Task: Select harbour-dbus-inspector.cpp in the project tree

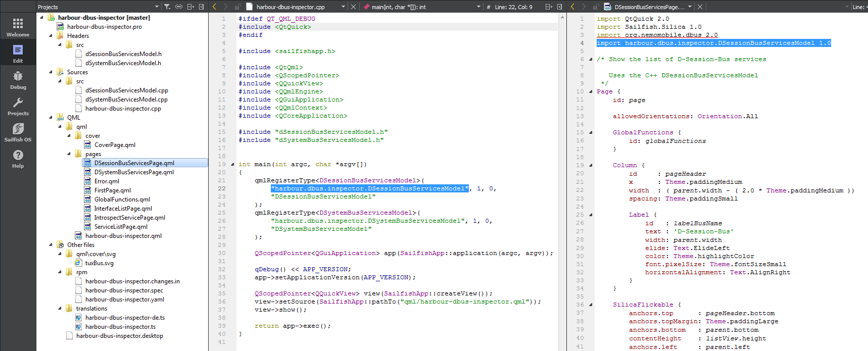Action: click(x=123, y=108)
